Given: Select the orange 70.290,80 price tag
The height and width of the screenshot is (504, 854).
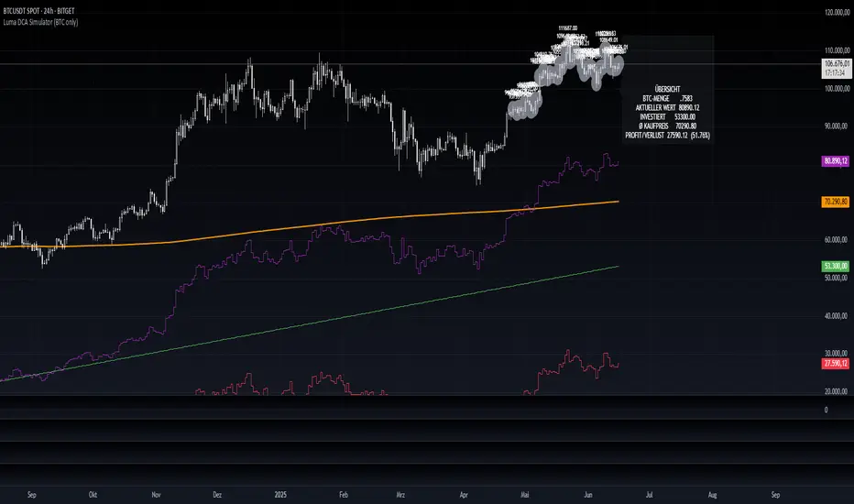Looking at the screenshot, I should [836, 203].
